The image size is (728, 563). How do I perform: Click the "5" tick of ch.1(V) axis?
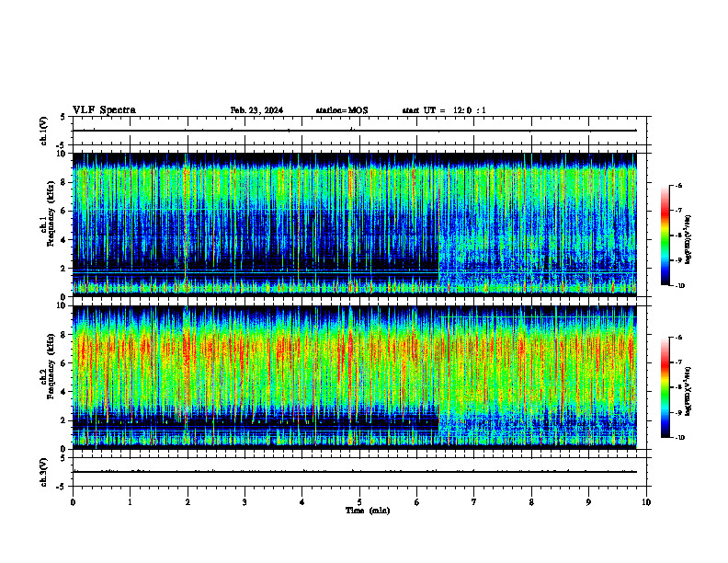(x=63, y=117)
